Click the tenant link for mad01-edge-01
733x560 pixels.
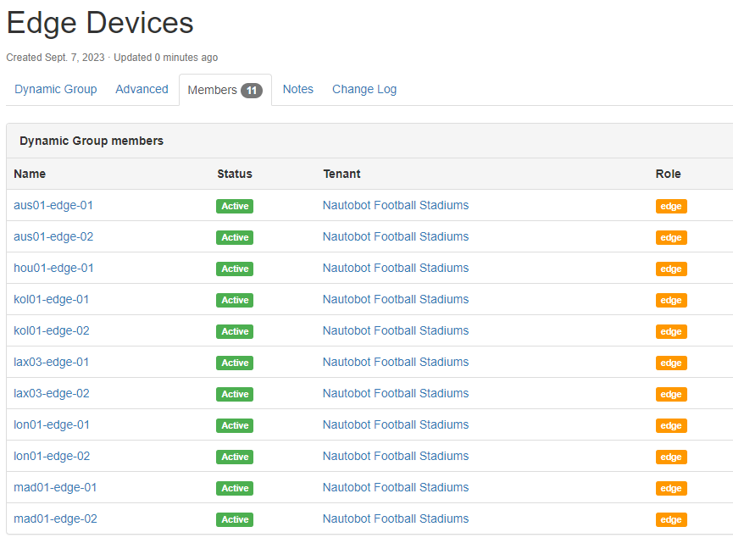pyautogui.click(x=395, y=487)
